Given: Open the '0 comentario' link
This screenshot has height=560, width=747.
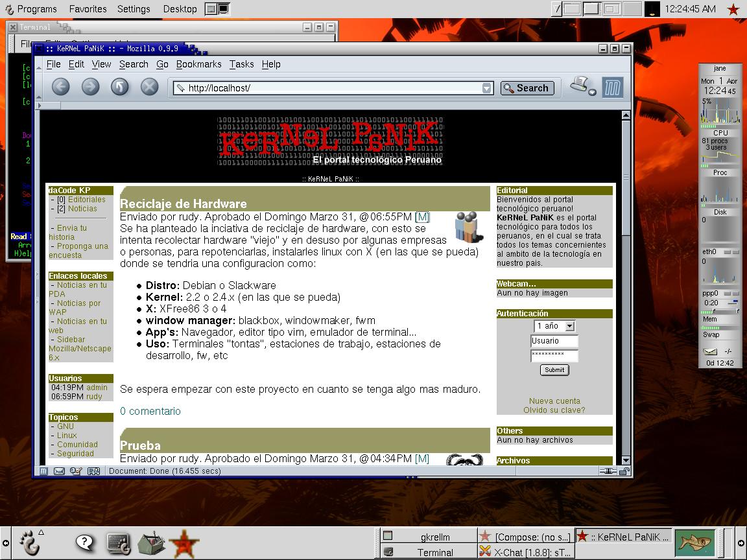Looking at the screenshot, I should point(150,411).
